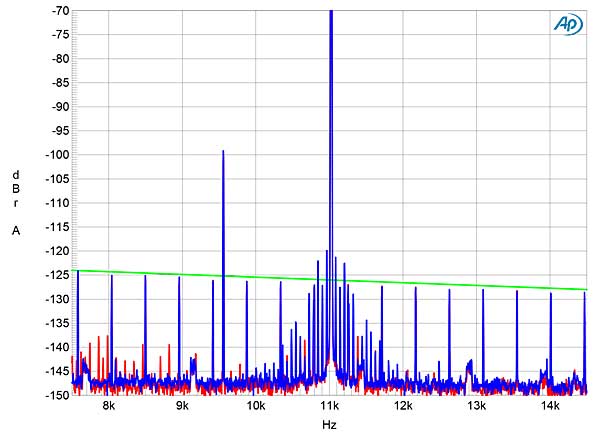Click the 12k tick label
The height and width of the screenshot is (438, 600).
click(x=403, y=407)
